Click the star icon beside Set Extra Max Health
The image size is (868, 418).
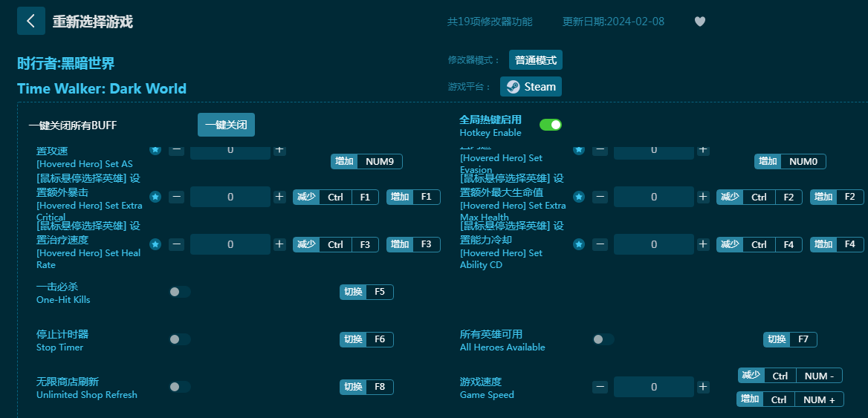(x=579, y=197)
